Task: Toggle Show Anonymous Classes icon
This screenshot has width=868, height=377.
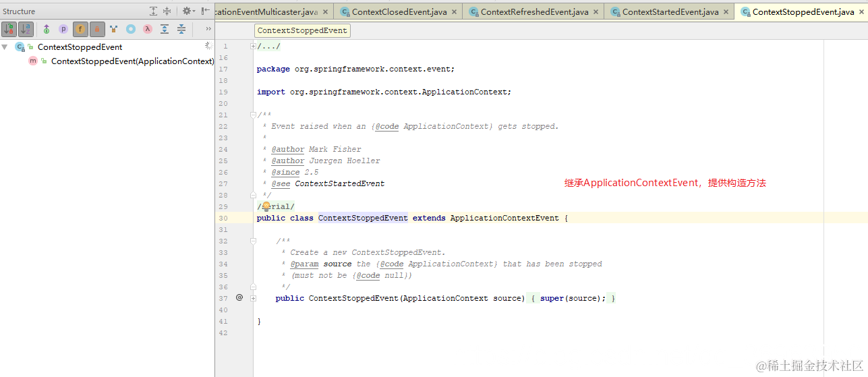Action: click(x=114, y=29)
